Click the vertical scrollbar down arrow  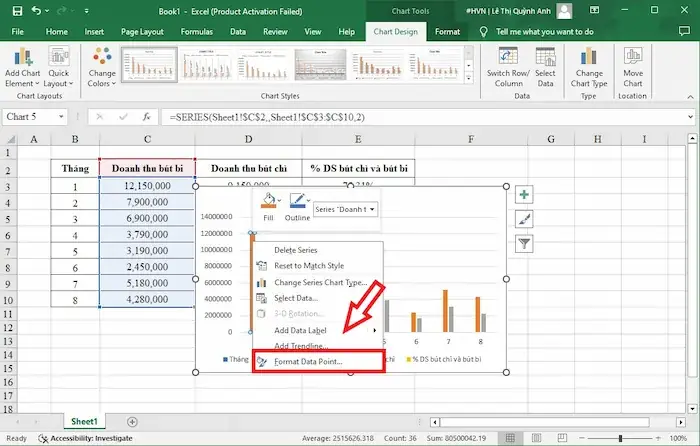[692, 408]
